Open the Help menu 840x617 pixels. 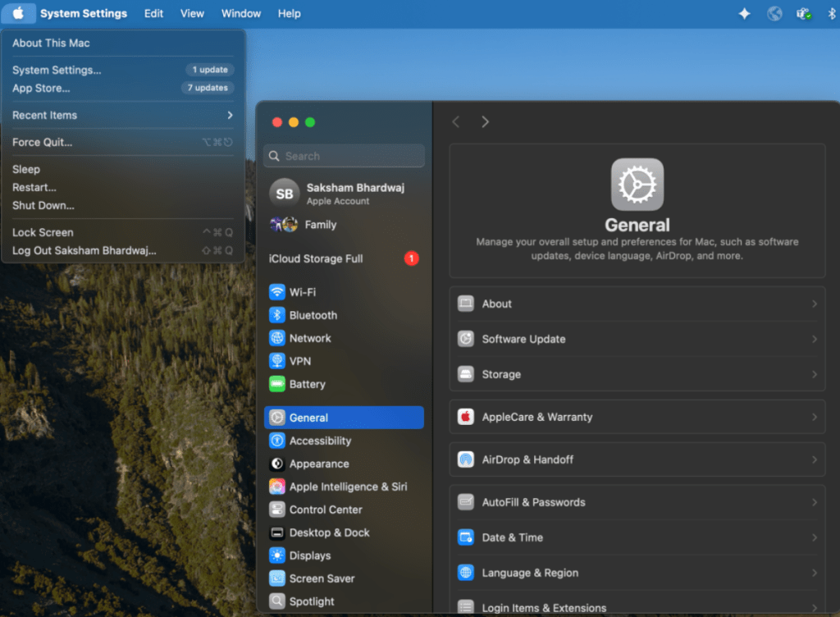coord(290,13)
